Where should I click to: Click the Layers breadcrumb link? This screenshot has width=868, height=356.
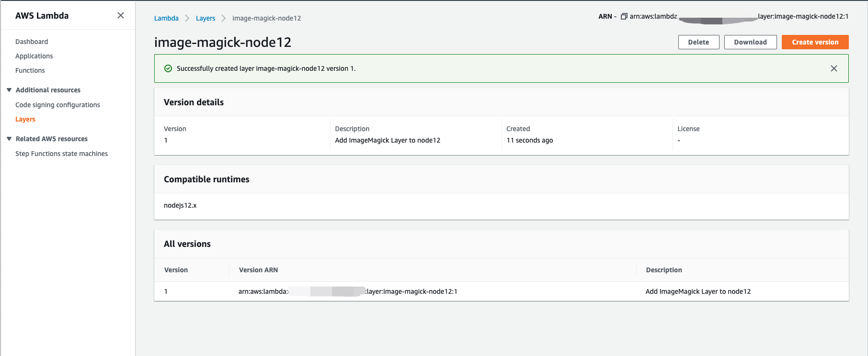point(206,18)
